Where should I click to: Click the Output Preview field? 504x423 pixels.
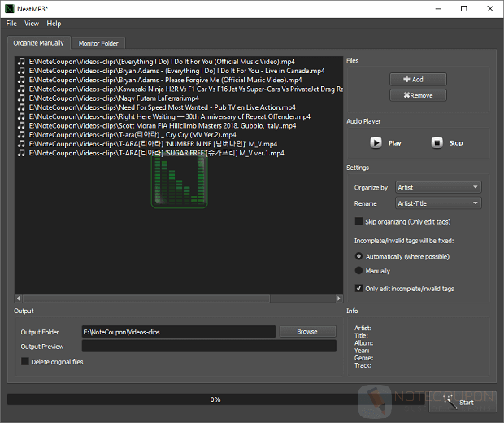pyautogui.click(x=209, y=346)
